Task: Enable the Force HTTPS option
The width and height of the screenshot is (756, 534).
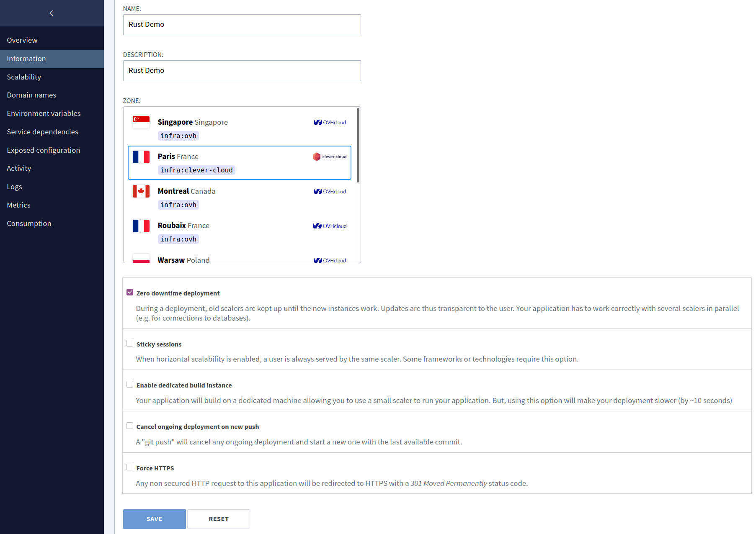Action: 130,467
